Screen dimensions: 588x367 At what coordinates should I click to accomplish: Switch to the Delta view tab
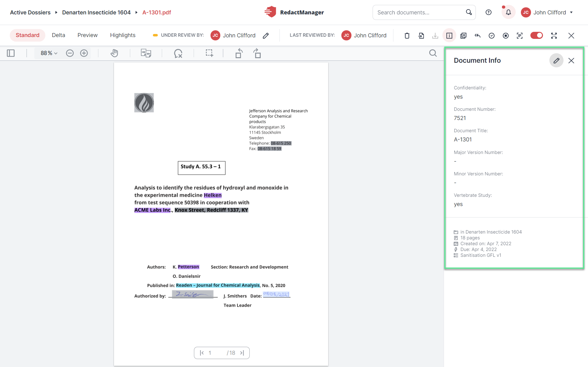click(59, 35)
